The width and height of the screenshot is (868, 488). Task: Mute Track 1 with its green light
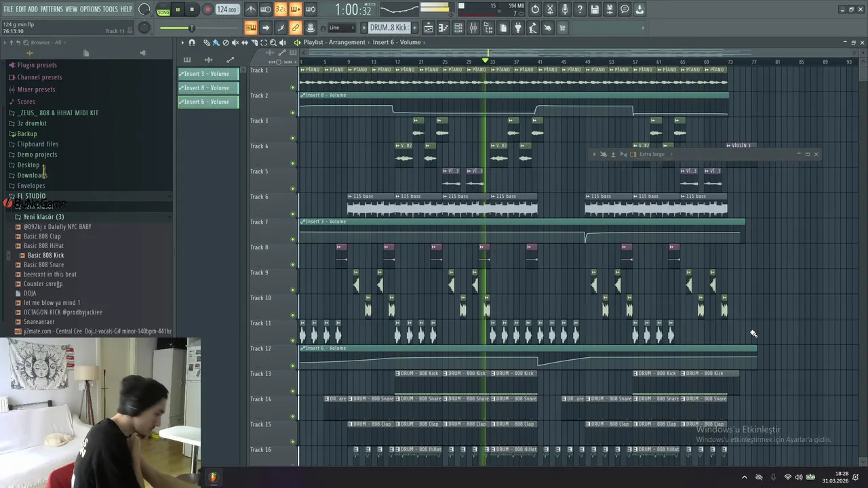click(x=293, y=87)
